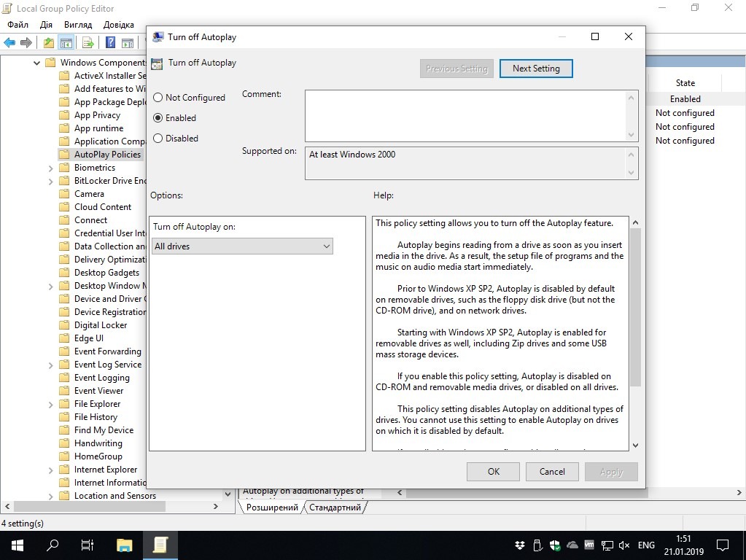Screen dimensions: 746x560
Task: Expand the Internet Explorer tree node
Action: point(50,470)
